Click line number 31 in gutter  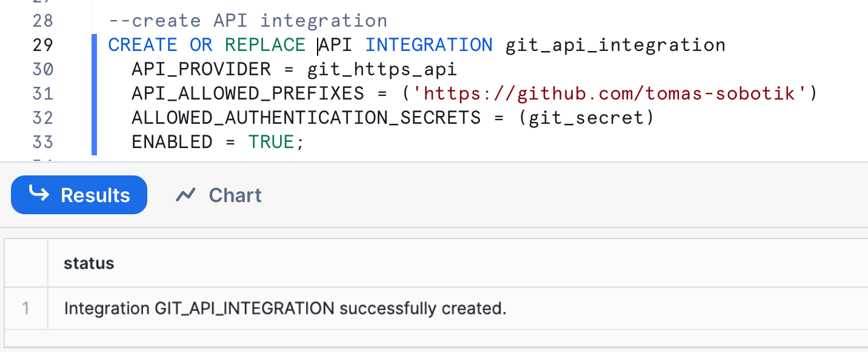pyautogui.click(x=42, y=93)
